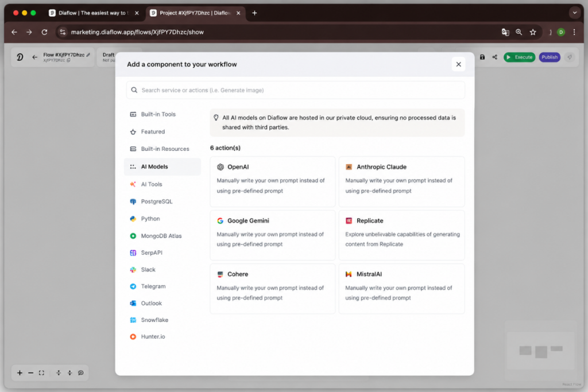Open Built-in Resources category

[163, 149]
